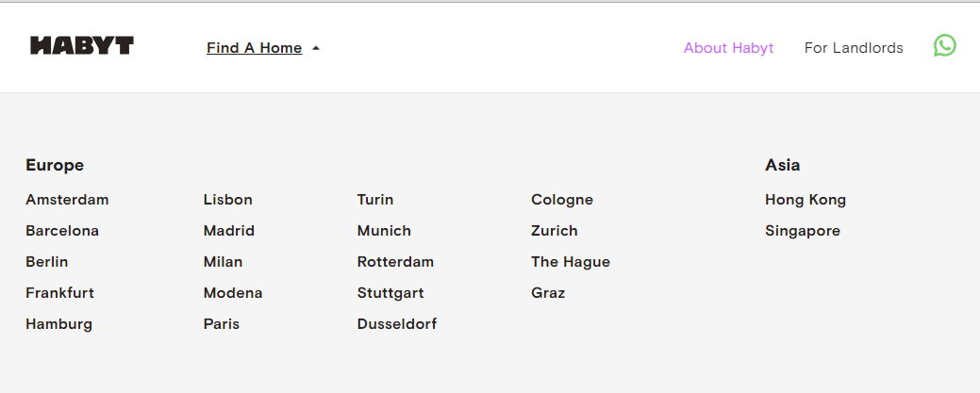Open Rotterdam city page

click(395, 262)
